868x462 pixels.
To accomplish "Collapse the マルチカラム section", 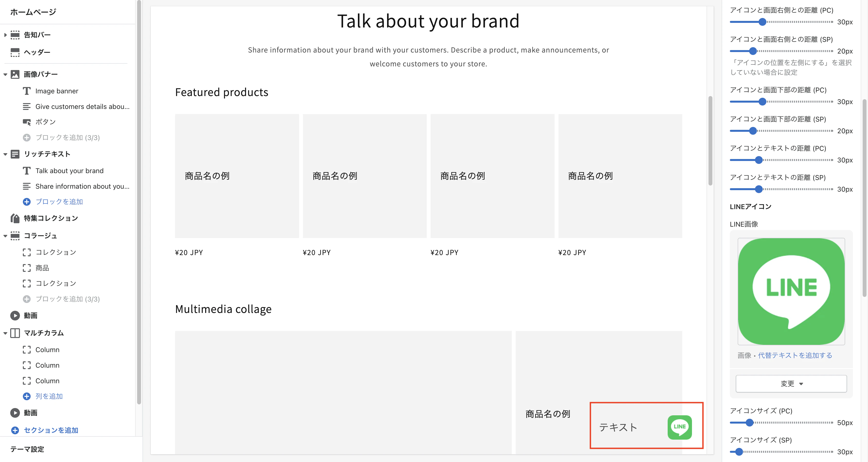I will pyautogui.click(x=5, y=333).
